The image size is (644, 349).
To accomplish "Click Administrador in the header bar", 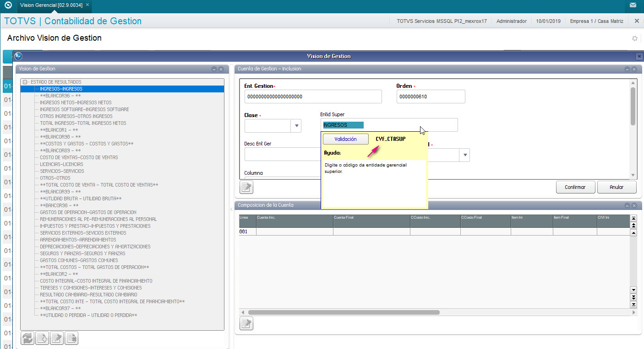I will coord(512,21).
